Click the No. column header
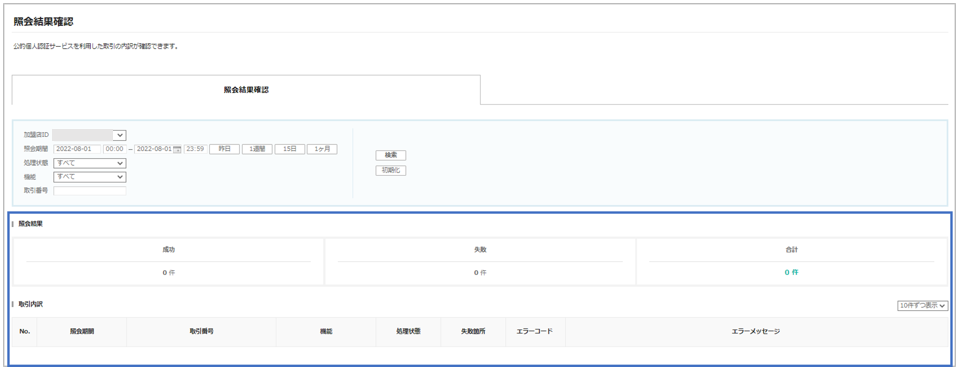 click(25, 331)
